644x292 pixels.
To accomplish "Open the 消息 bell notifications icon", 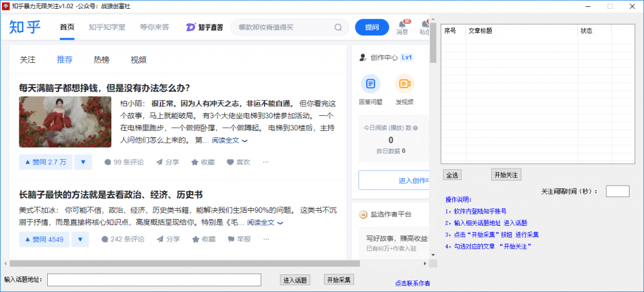I will click(x=402, y=25).
